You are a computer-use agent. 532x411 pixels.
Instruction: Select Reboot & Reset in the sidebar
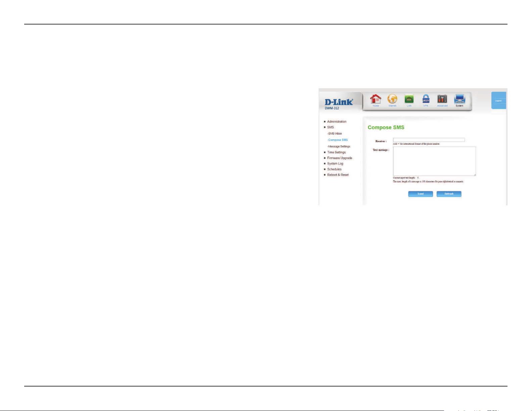point(338,175)
